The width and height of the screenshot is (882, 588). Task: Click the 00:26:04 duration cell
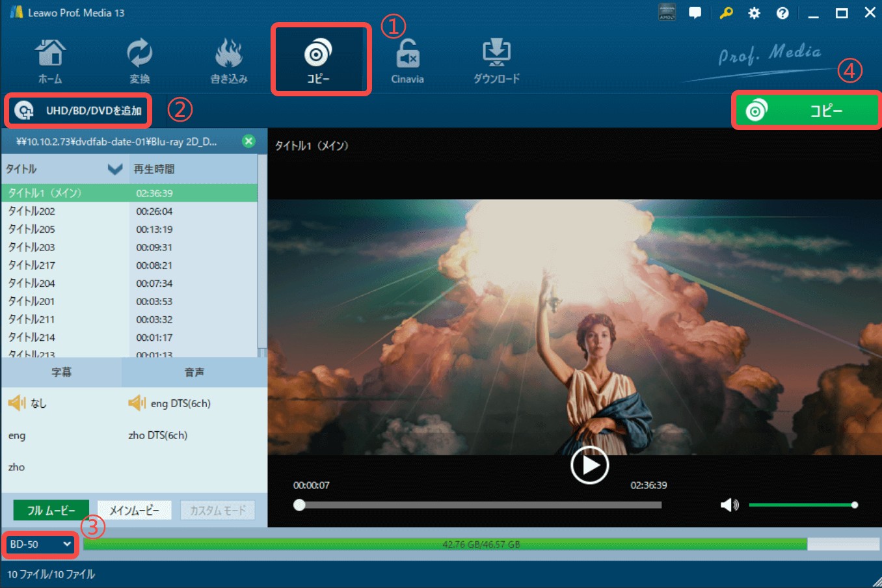point(154,211)
